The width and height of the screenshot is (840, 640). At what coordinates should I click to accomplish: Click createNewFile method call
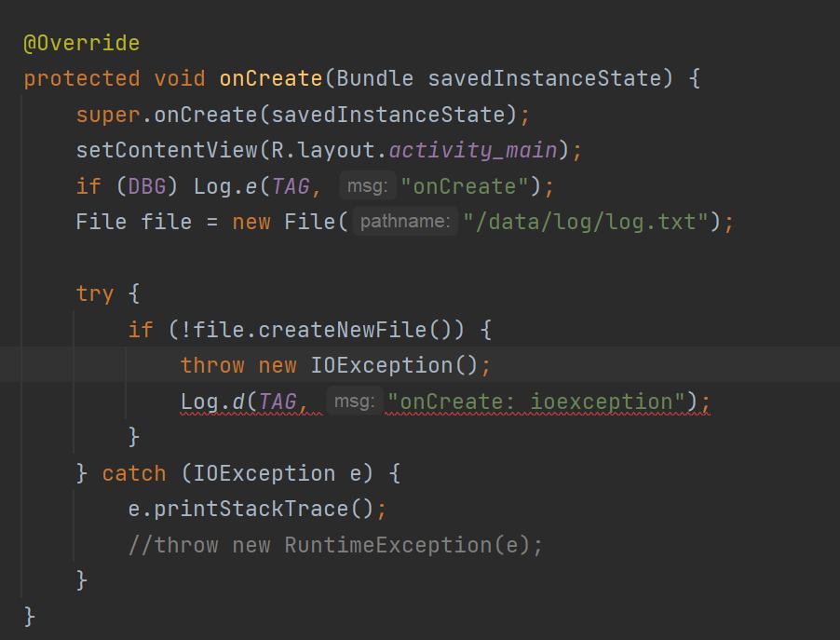(343, 330)
